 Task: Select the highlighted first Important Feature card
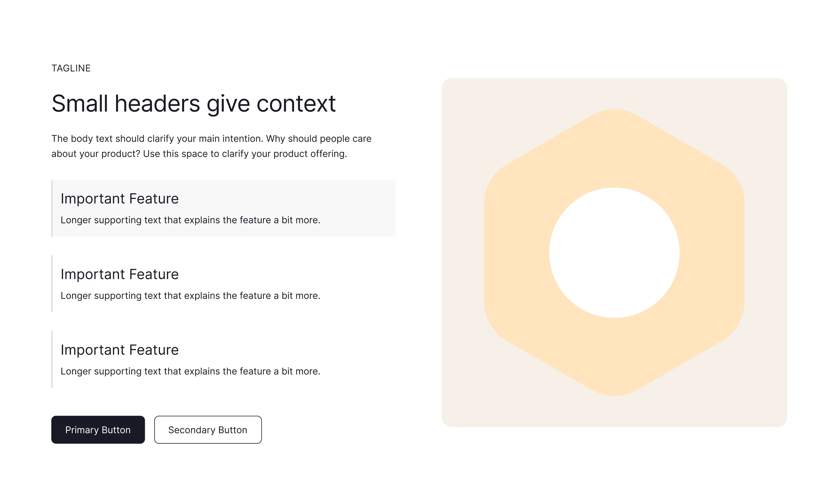point(223,208)
